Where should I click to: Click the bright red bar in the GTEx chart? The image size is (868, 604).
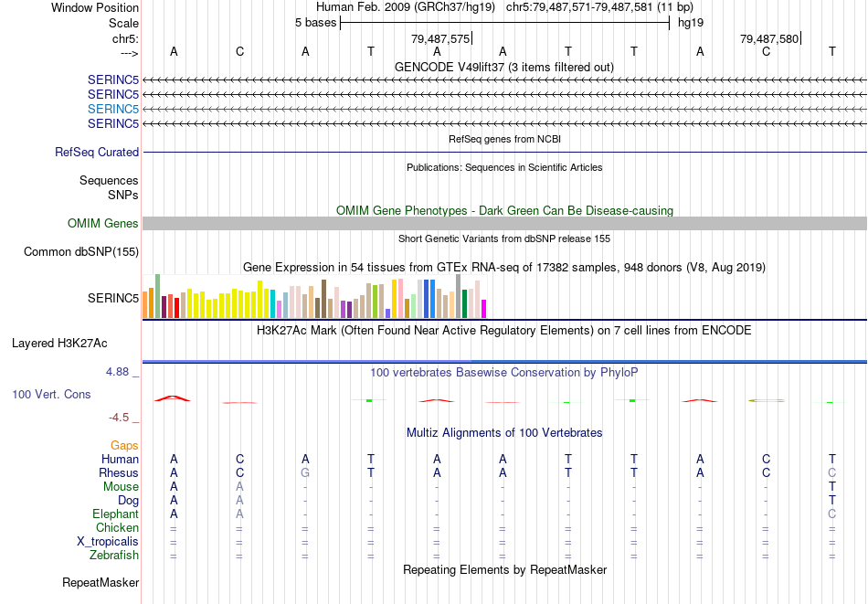(x=176, y=308)
